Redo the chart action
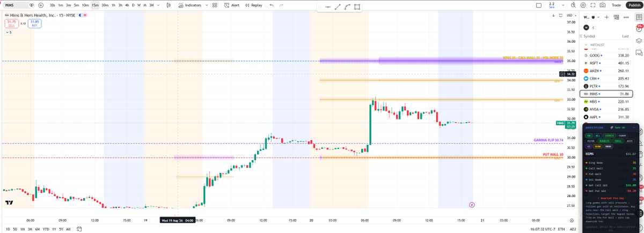This screenshot has width=644, height=233. click(x=281, y=5)
